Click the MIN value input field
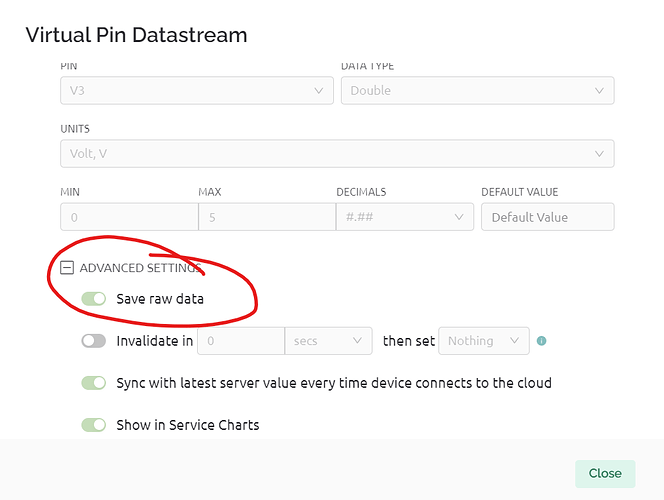This screenshot has height=500, width=664. (129, 217)
